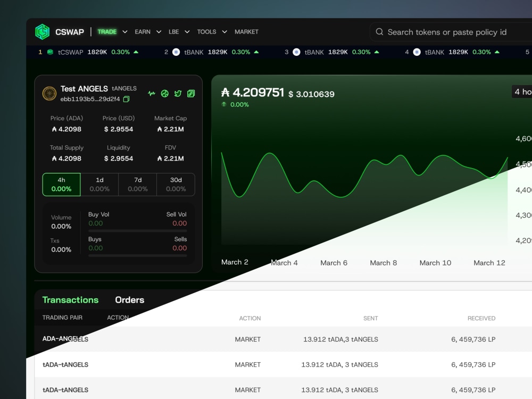Click the Price (ADA) value ₳ 4.2098
This screenshot has width=532, height=399.
click(66, 129)
